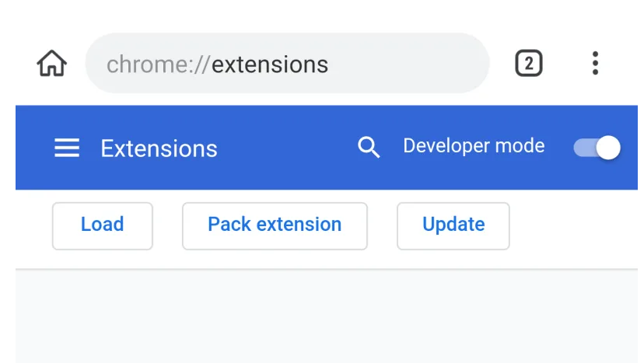Focus the chrome://extensions address bar
The height and width of the screenshot is (363, 644).
point(287,63)
